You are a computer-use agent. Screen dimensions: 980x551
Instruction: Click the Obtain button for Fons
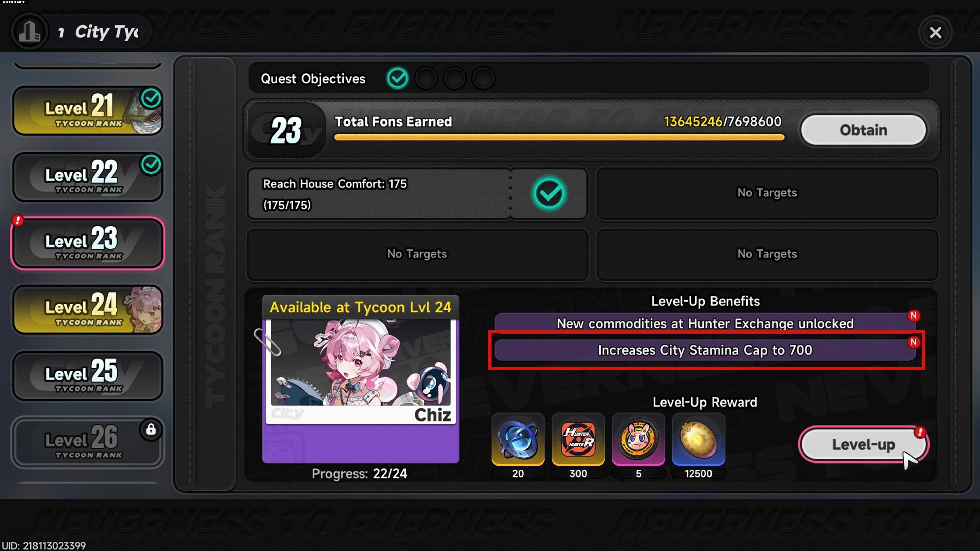(863, 130)
